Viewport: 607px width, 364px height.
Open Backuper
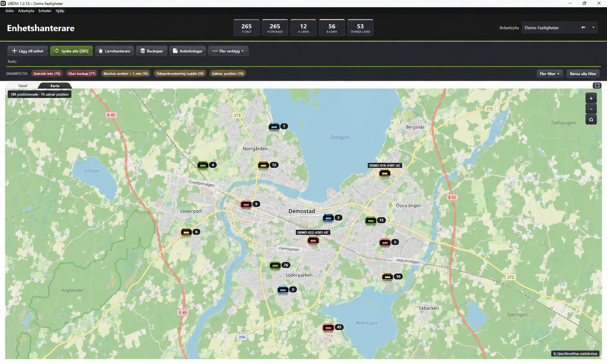point(151,51)
